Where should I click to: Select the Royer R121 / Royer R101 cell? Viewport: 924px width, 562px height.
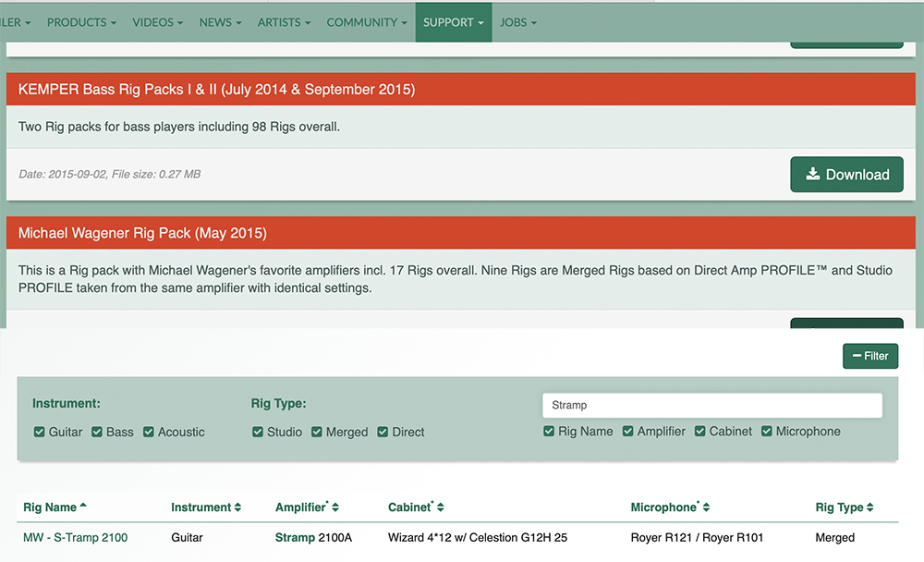coord(697,538)
